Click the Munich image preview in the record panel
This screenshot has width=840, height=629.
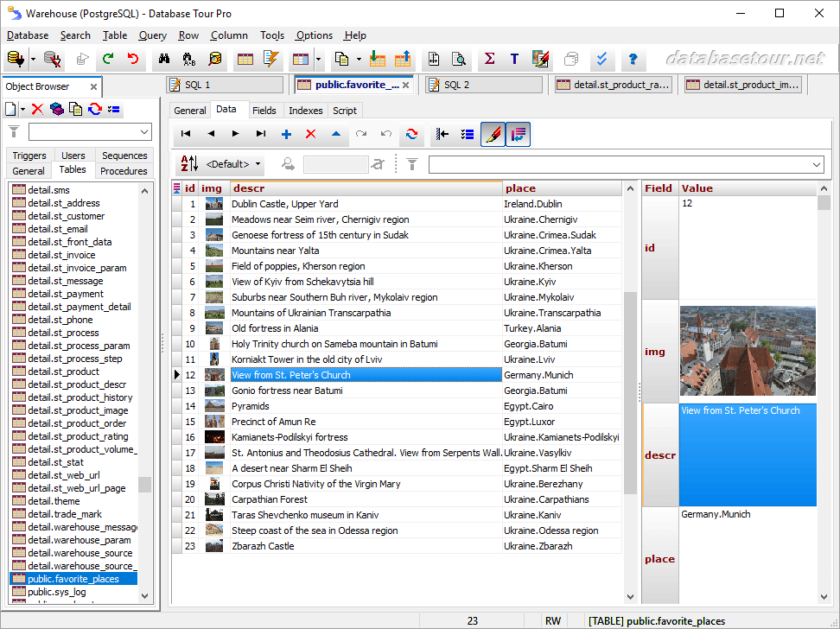point(748,352)
